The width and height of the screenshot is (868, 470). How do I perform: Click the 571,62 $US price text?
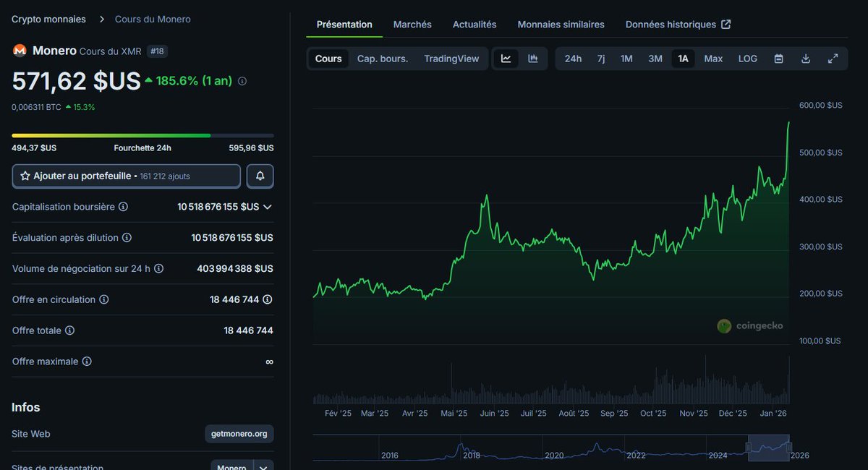tap(76, 81)
